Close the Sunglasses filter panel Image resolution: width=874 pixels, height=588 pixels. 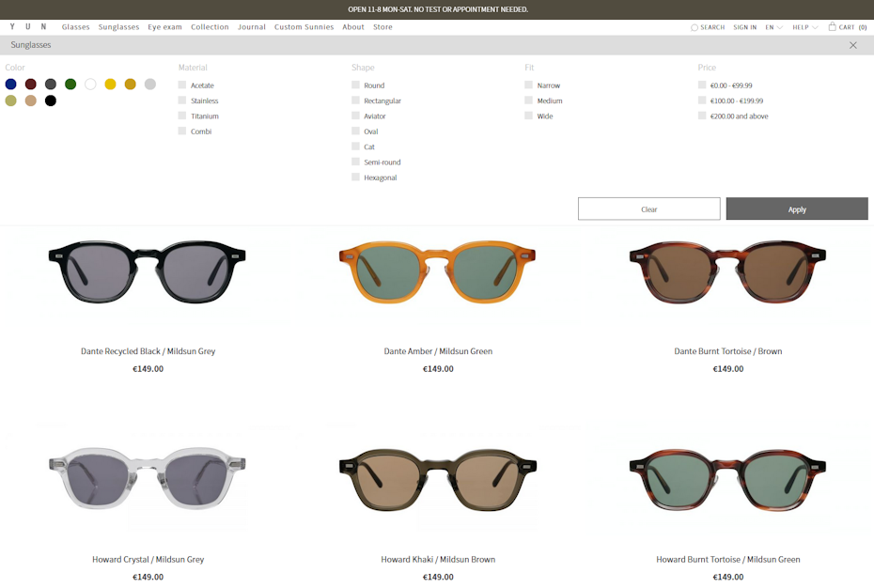(852, 45)
